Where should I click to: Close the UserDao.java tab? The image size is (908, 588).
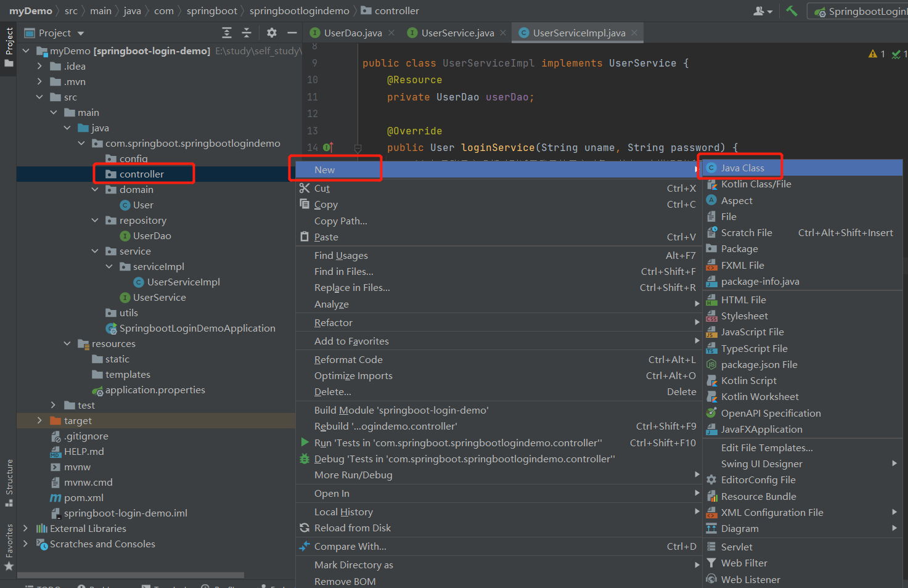tap(391, 33)
